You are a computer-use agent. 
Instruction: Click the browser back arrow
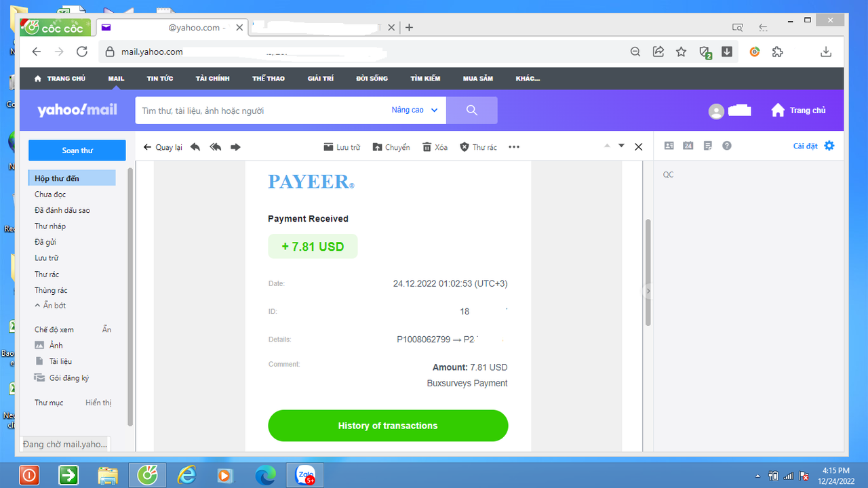(37, 52)
